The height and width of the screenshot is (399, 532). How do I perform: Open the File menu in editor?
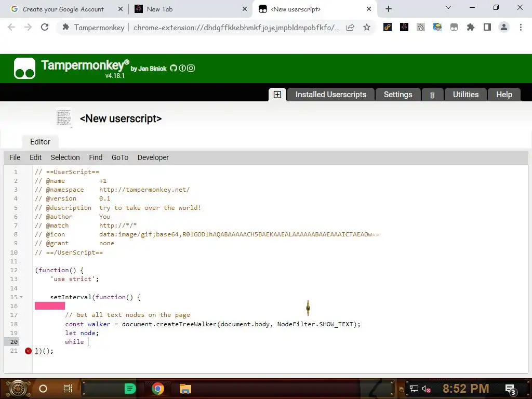tap(15, 157)
